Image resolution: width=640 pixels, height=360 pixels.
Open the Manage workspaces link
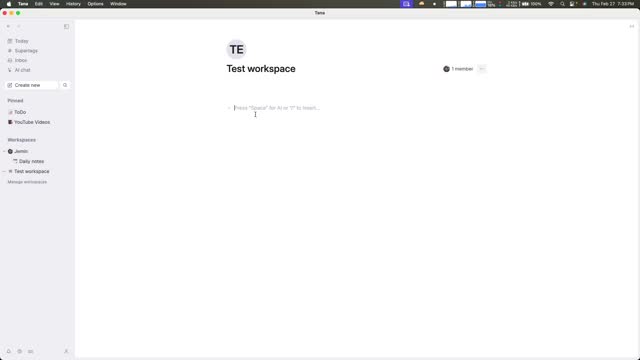[27, 182]
